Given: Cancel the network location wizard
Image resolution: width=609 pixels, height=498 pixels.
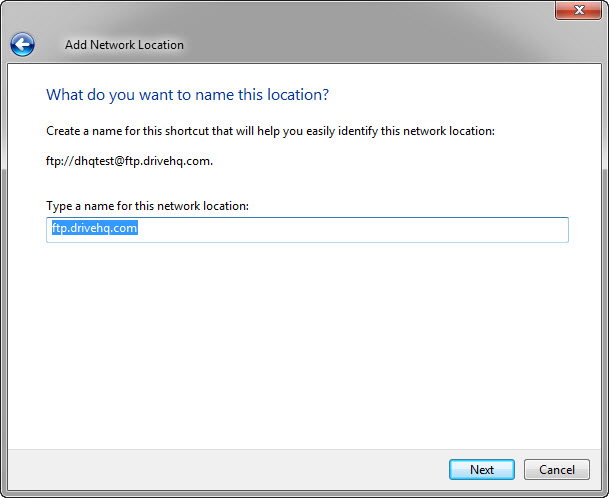Looking at the screenshot, I should (557, 469).
